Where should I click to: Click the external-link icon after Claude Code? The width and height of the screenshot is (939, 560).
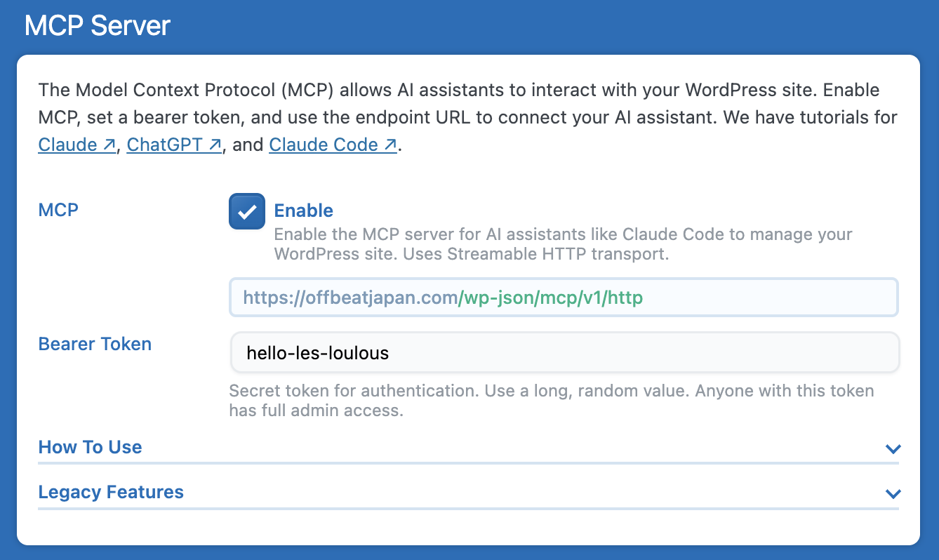pos(389,144)
